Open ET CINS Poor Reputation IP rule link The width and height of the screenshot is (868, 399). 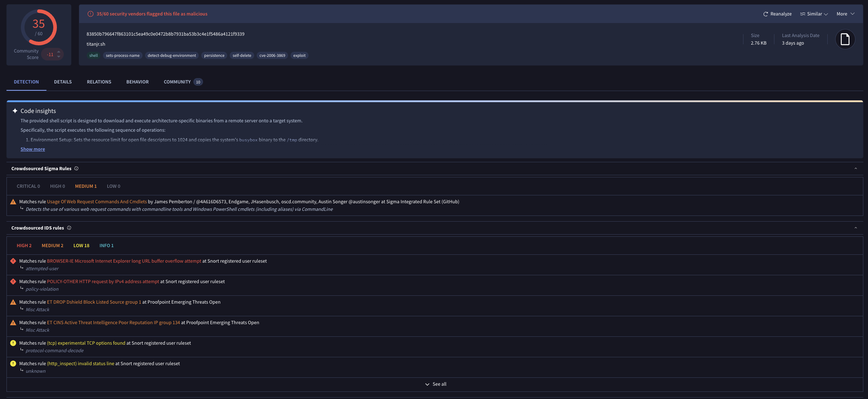(113, 323)
